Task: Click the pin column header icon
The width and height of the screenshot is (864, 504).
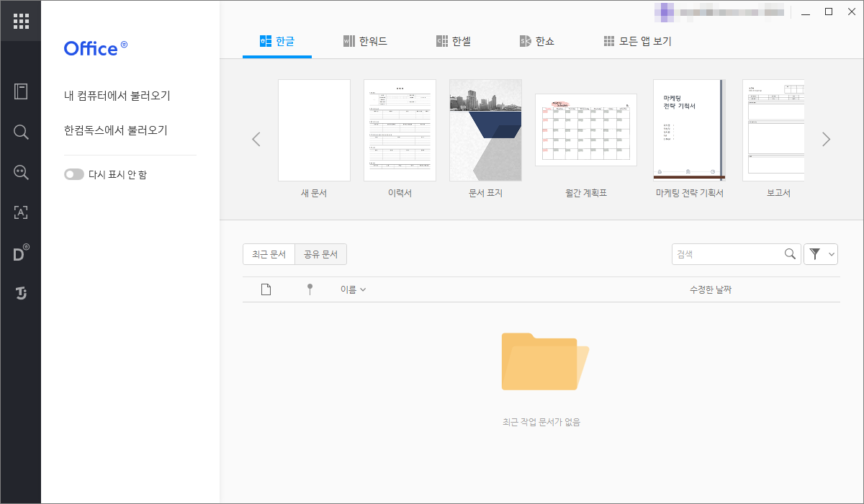Action: (x=310, y=289)
